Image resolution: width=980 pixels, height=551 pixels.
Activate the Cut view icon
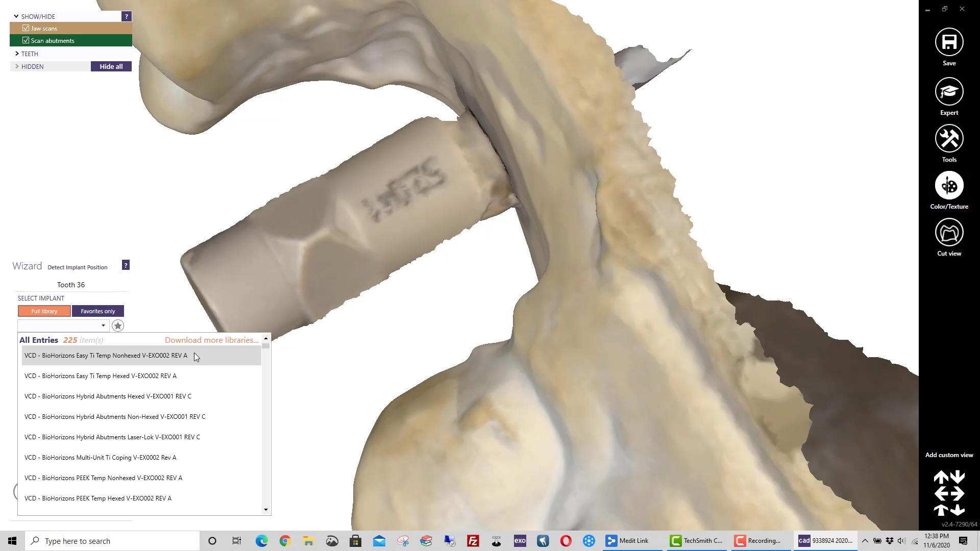pos(949,232)
